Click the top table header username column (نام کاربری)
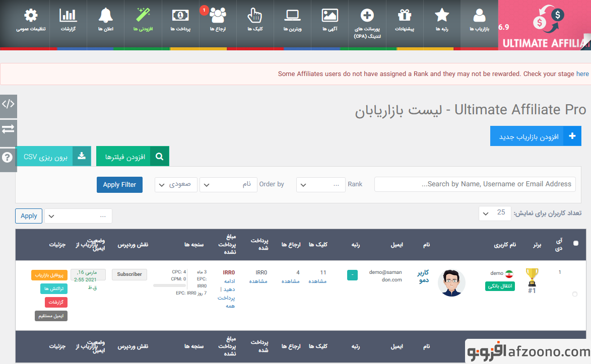The width and height of the screenshot is (591, 364). point(505,245)
